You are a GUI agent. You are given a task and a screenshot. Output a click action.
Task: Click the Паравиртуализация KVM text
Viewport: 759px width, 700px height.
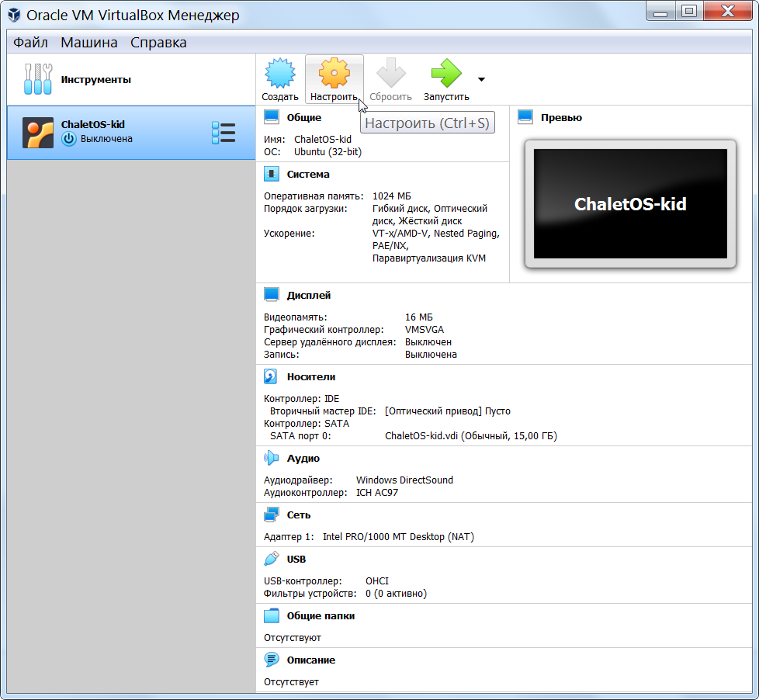(x=429, y=258)
